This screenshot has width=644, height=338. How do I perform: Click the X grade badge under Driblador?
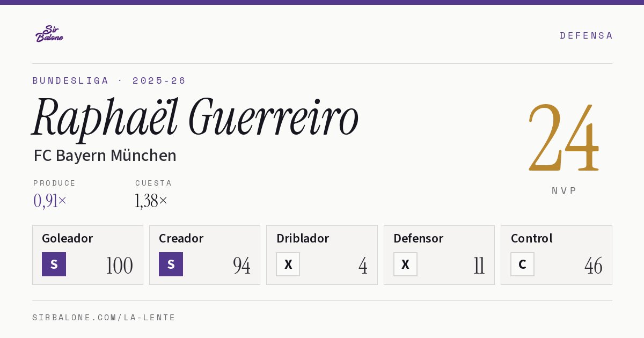(288, 264)
